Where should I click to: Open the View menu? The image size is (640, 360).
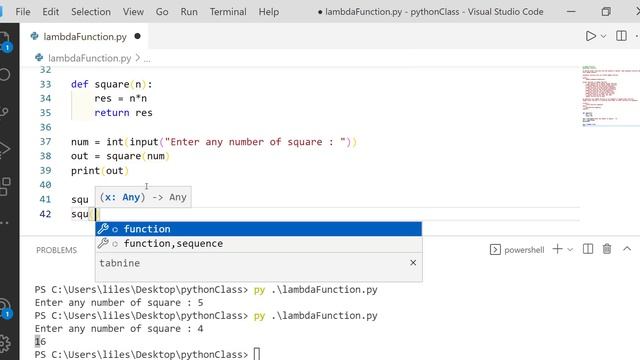pos(133,12)
